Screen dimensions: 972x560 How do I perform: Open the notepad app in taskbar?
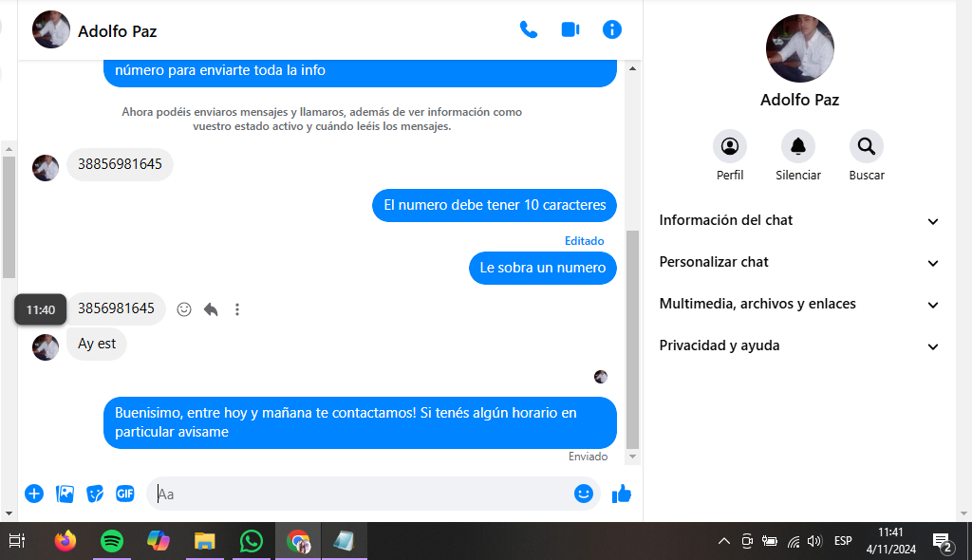pyautogui.click(x=344, y=541)
